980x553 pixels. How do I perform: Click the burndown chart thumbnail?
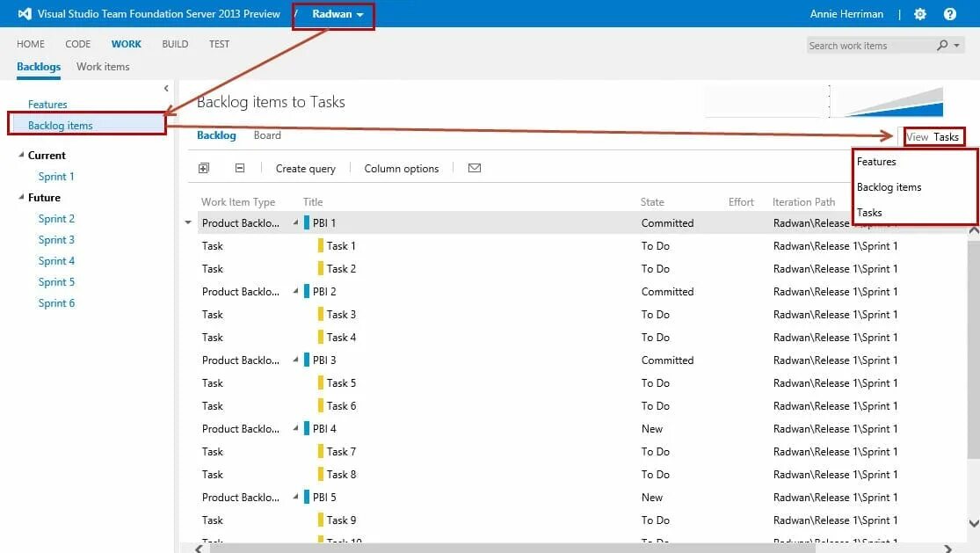click(886, 102)
